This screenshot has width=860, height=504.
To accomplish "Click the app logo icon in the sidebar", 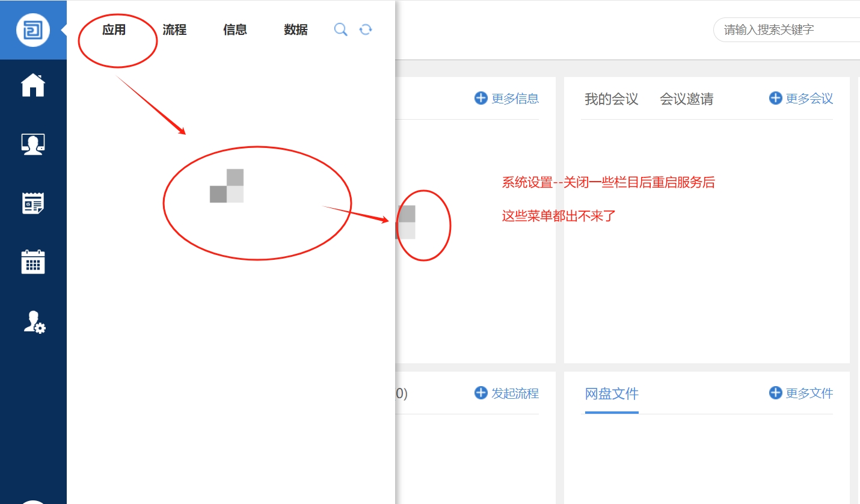I will [x=33, y=29].
